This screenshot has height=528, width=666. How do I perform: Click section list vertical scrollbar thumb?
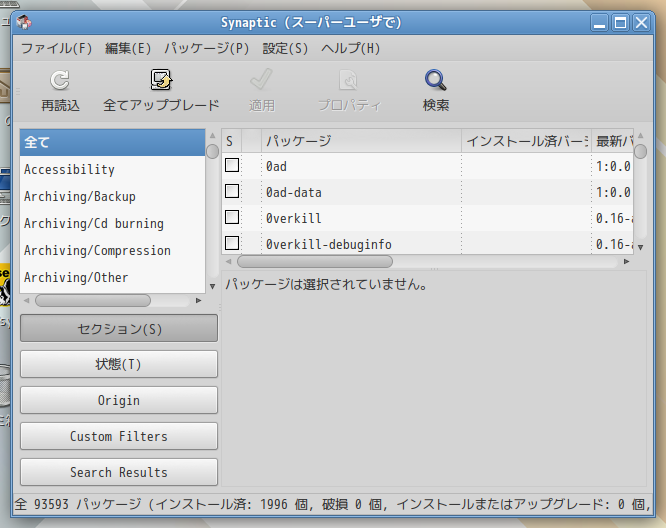tap(212, 151)
